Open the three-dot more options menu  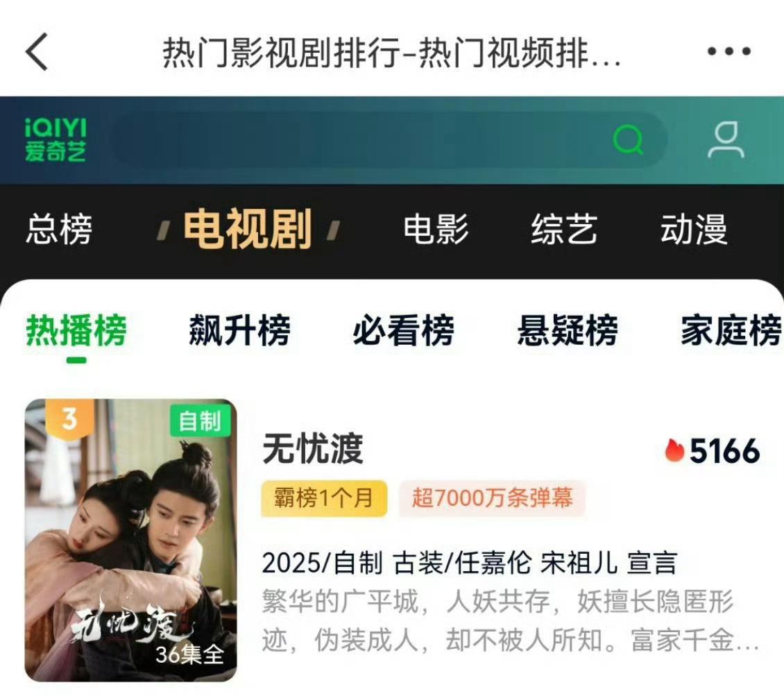[728, 51]
